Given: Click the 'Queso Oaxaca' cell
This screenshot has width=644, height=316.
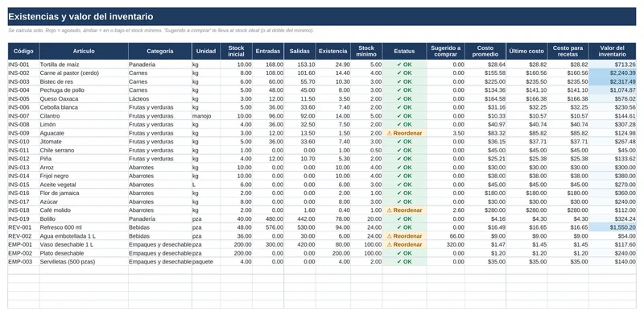Looking at the screenshot, I should tap(84, 98).
